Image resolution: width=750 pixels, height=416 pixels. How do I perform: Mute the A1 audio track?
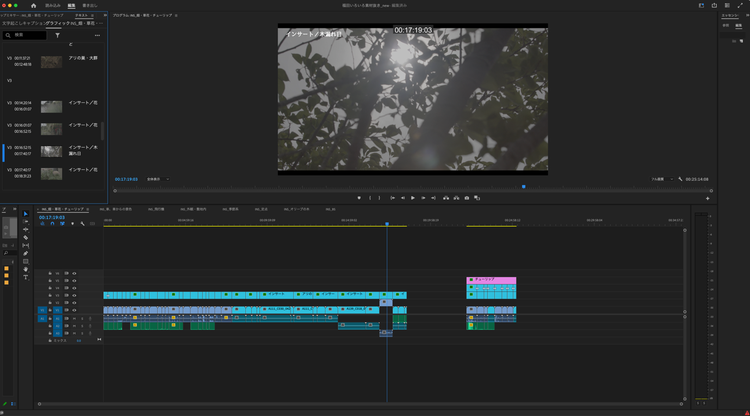click(74, 318)
